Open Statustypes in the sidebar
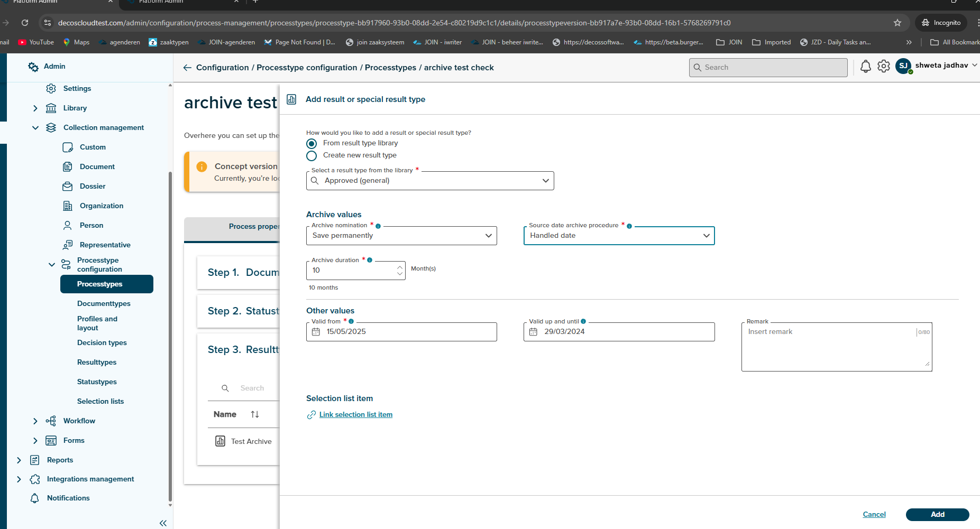The image size is (980, 529). tap(97, 382)
